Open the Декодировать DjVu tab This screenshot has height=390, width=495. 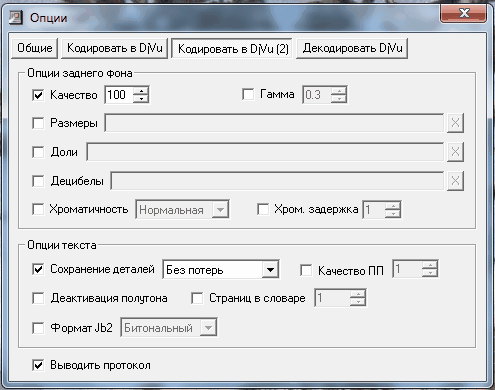(x=352, y=48)
